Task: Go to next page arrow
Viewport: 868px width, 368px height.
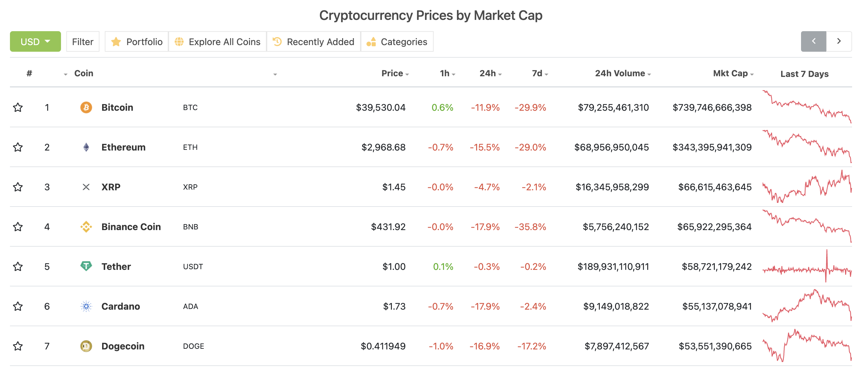Action: (x=839, y=41)
